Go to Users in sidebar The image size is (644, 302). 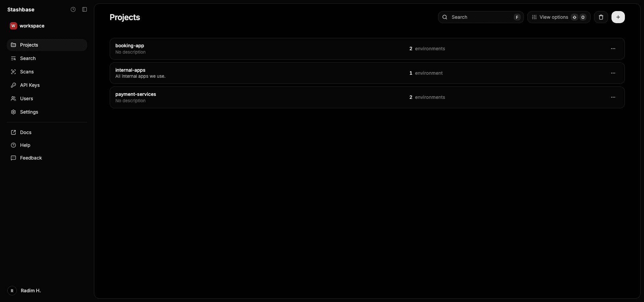pyautogui.click(x=47, y=99)
